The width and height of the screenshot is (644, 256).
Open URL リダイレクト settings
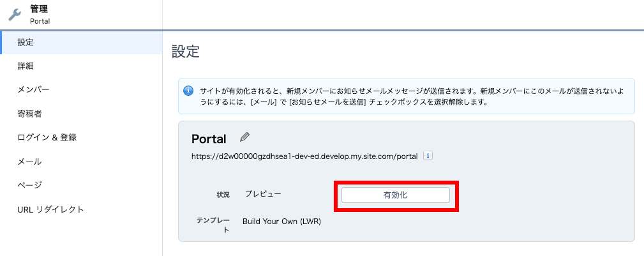point(51,209)
